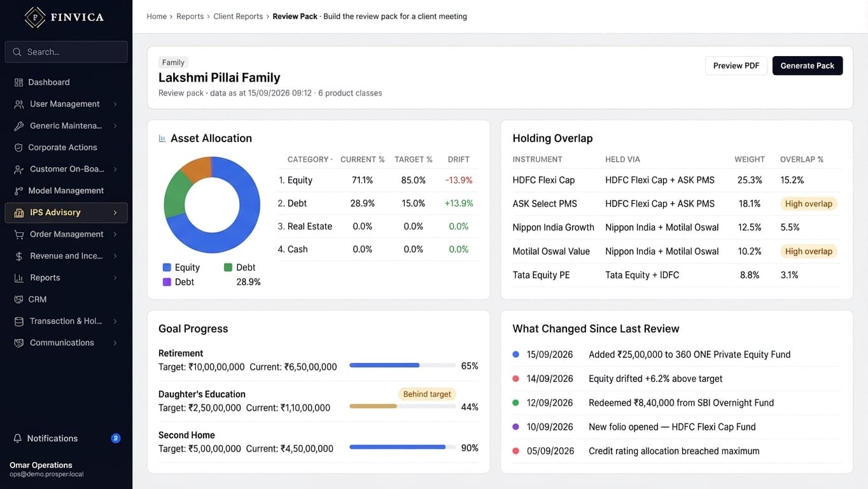Go to Home breadcrumb link
This screenshot has height=489, width=868.
157,17
